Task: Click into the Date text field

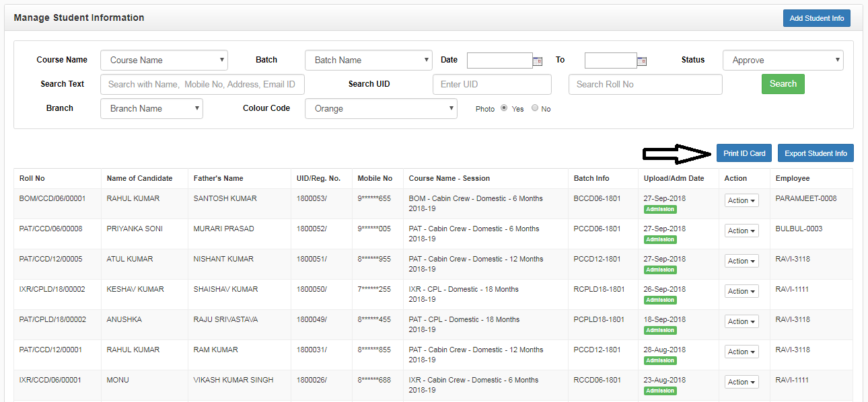Action: point(500,61)
